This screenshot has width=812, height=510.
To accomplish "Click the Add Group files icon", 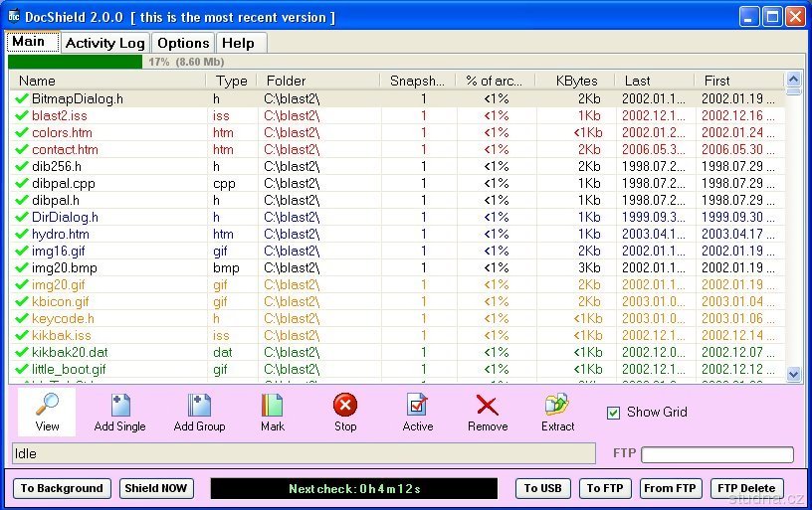I will tap(199, 405).
